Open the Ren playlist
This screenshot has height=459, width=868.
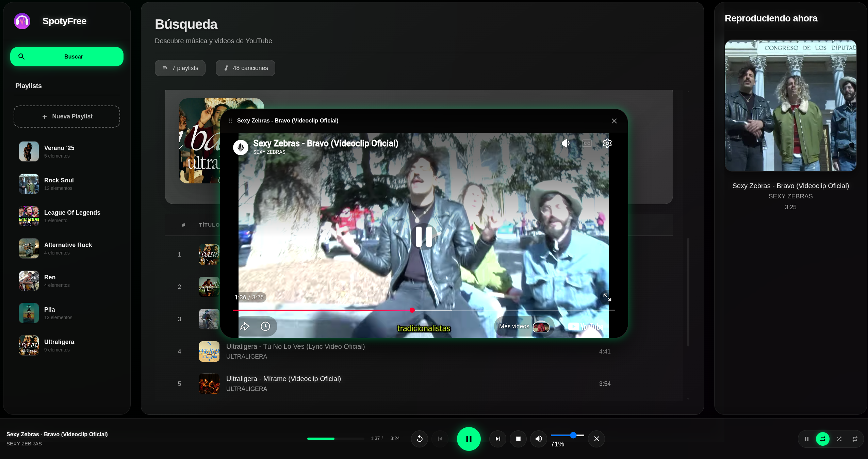pos(67,281)
